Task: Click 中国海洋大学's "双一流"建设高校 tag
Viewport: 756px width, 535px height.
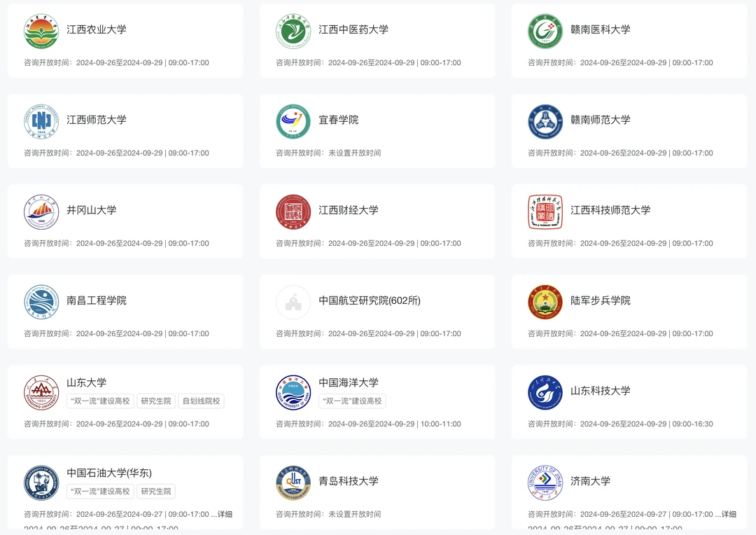Action: tap(352, 401)
